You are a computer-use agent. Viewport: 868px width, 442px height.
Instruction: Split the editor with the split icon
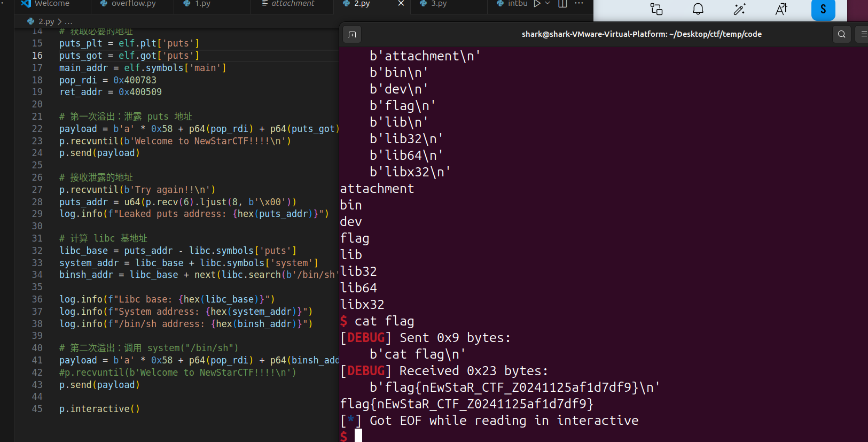coord(562,4)
